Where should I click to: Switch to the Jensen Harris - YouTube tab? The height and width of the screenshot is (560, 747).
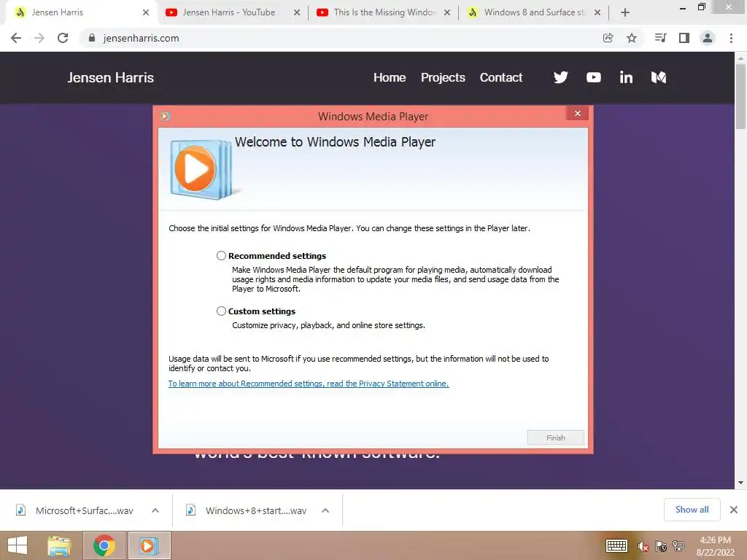point(228,12)
